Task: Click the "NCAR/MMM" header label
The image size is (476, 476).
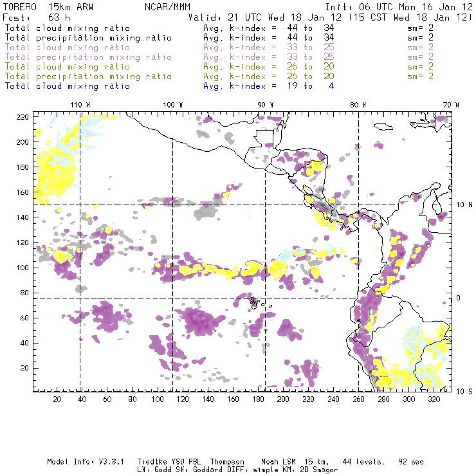Action: coord(168,7)
